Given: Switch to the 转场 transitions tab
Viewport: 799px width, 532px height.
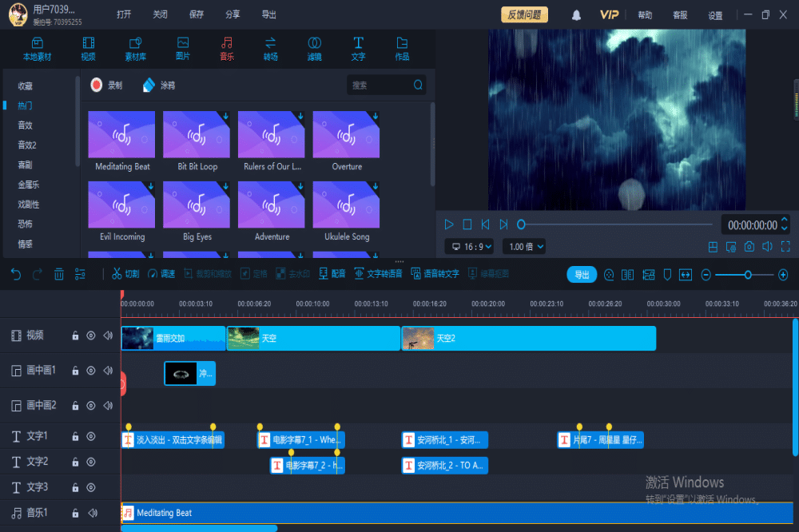Looking at the screenshot, I should point(271,48).
